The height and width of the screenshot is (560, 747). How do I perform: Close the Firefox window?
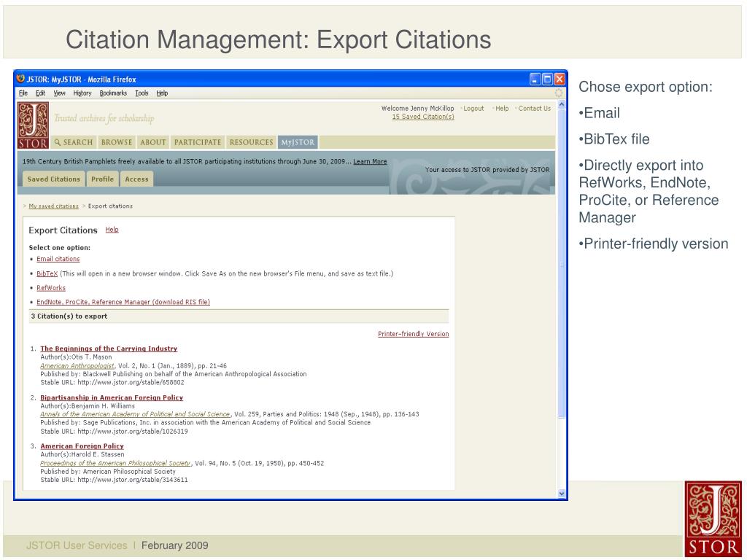560,79
